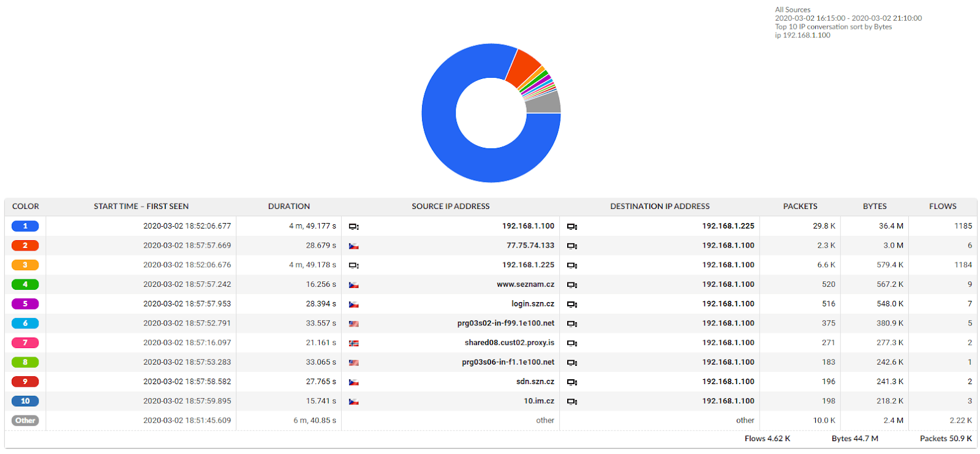The height and width of the screenshot is (454, 980).
Task: Click the device icon beside source 192.168.1.100
Action: click(x=353, y=227)
